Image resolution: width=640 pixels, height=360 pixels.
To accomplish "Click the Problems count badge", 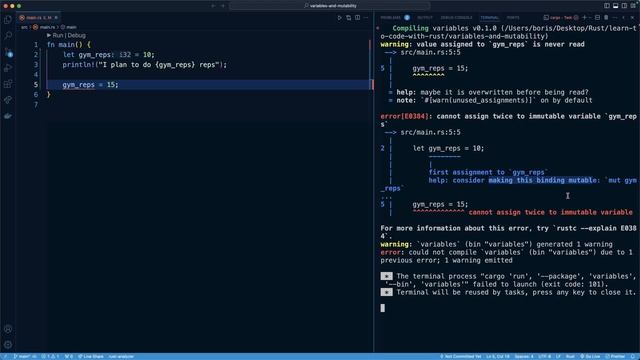I will [x=407, y=18].
